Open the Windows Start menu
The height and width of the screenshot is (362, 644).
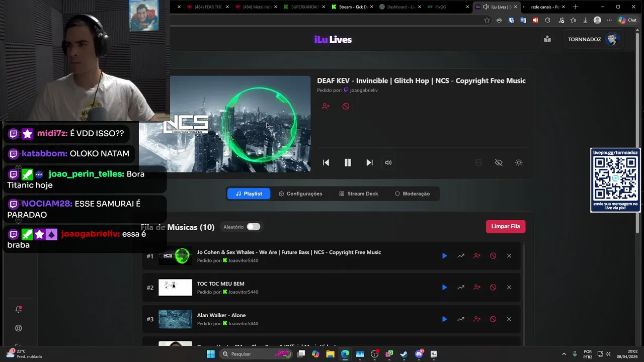pos(211,354)
